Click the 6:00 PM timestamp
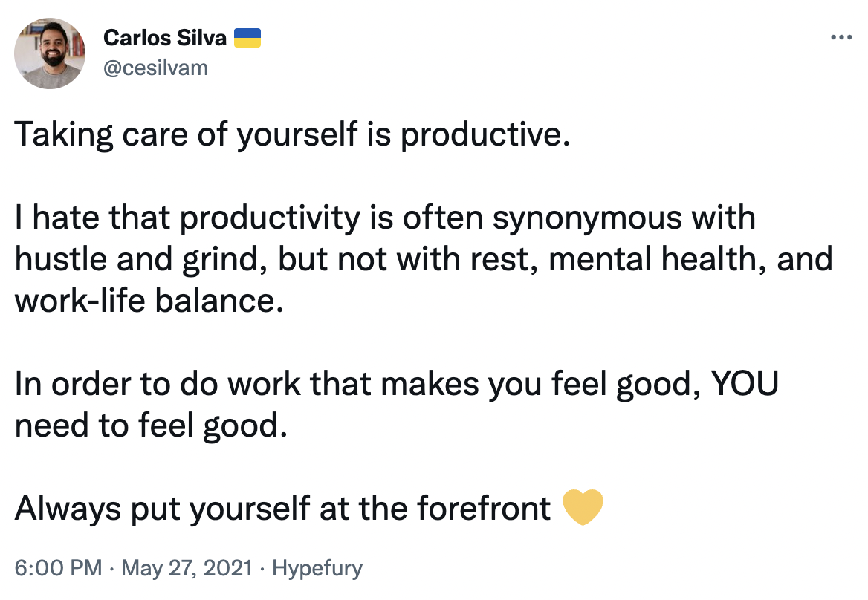Image resolution: width=868 pixels, height=600 pixels. tap(58, 568)
